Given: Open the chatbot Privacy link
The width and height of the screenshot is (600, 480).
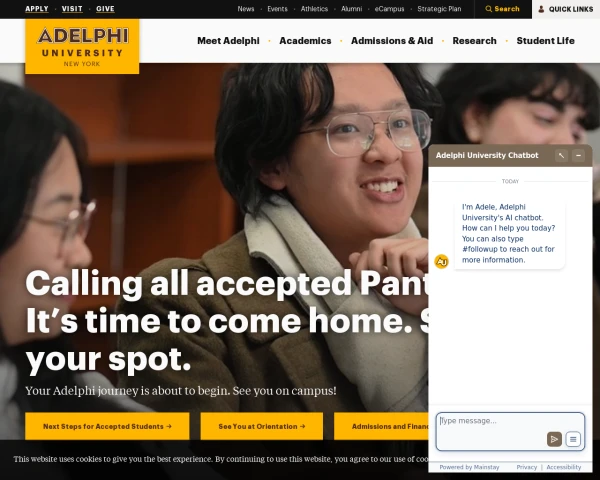Looking at the screenshot, I should [527, 467].
